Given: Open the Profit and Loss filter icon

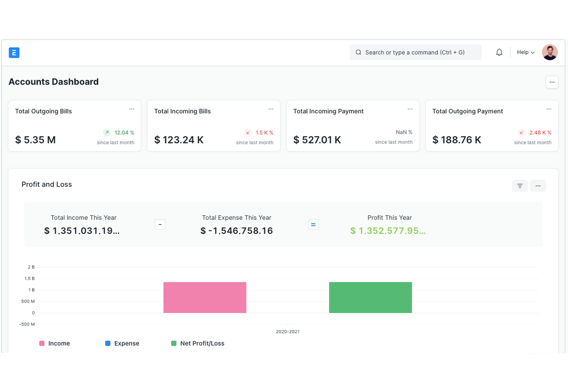Looking at the screenshot, I should coord(519,186).
